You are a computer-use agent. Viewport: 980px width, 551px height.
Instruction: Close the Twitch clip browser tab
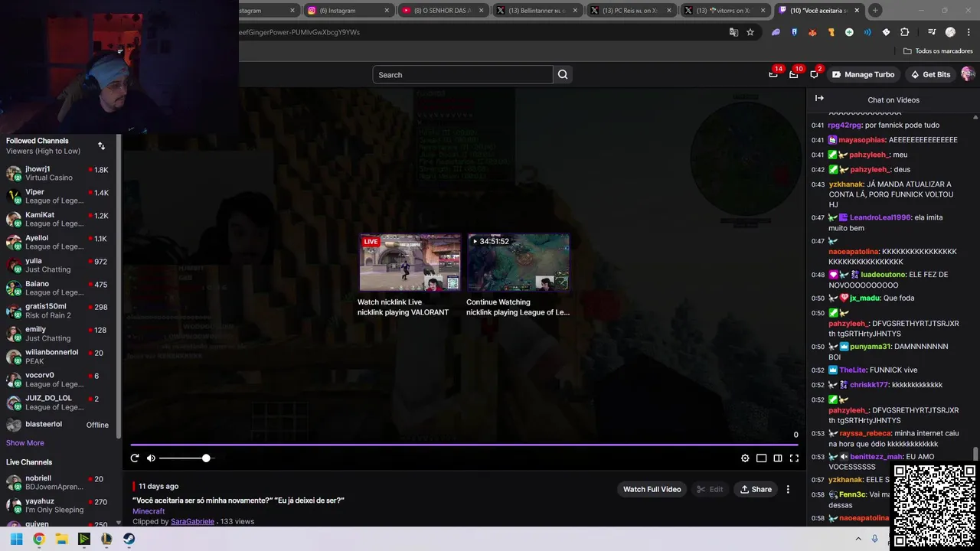857,11
